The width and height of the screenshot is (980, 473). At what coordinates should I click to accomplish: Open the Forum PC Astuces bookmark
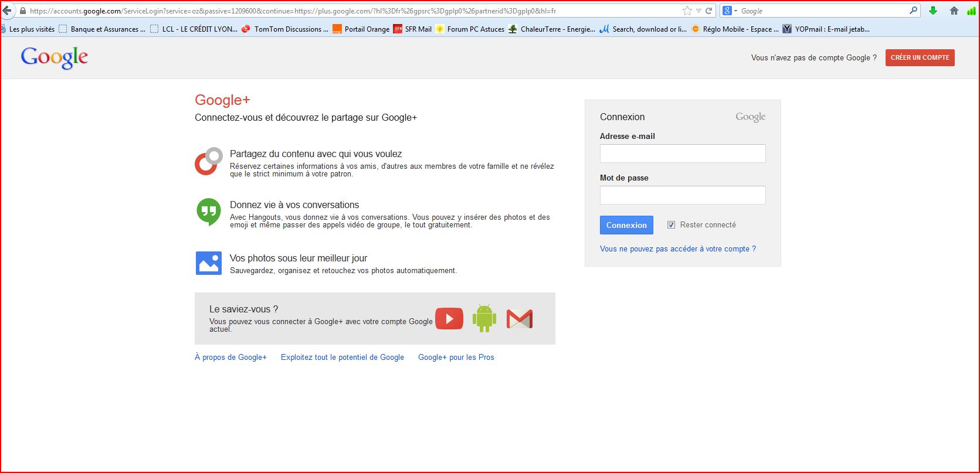(x=470, y=29)
